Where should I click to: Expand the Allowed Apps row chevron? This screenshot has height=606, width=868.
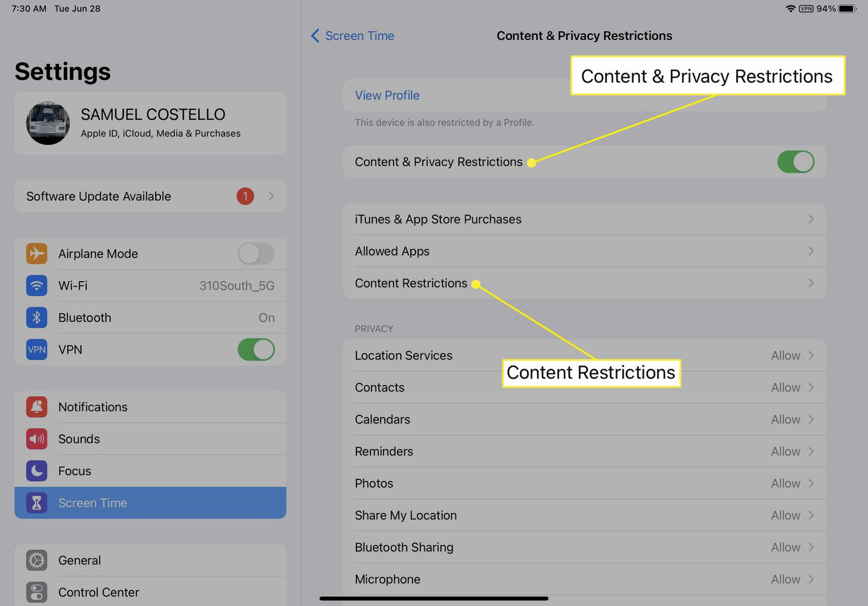click(811, 251)
